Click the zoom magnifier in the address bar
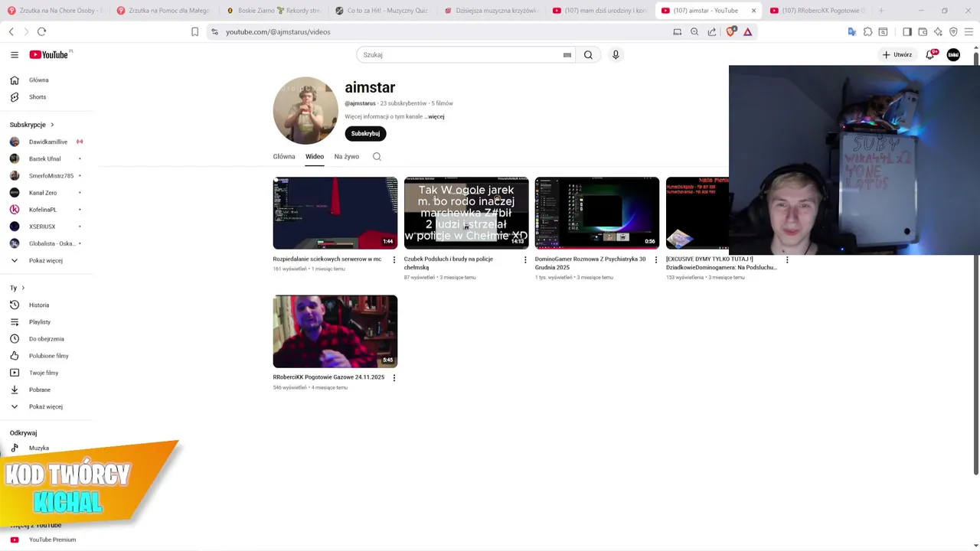Image resolution: width=980 pixels, height=551 pixels. coord(694,31)
